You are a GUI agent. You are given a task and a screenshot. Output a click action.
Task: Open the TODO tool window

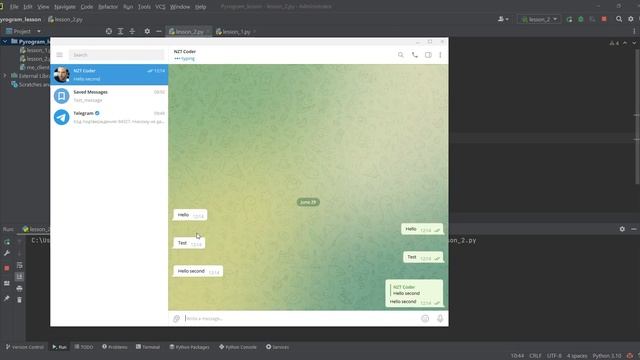[x=84, y=347]
